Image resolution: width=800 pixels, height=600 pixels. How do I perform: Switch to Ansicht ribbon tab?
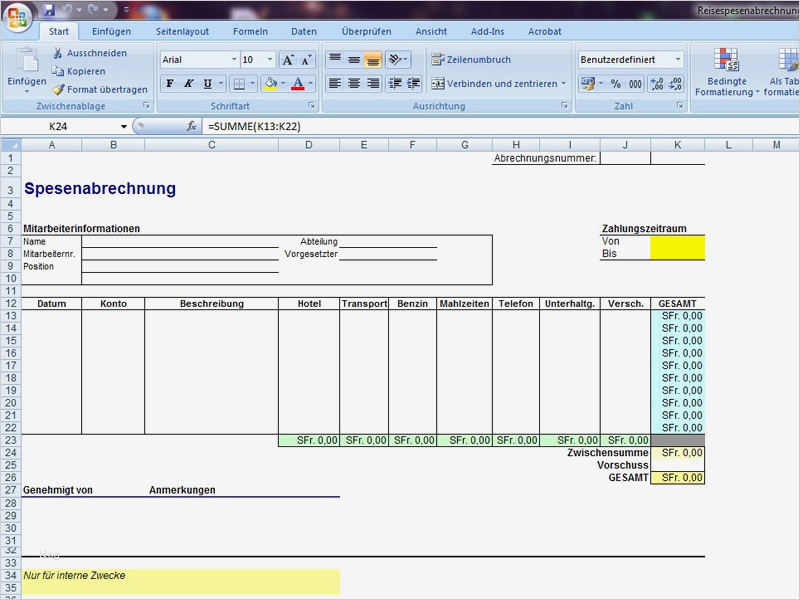pyautogui.click(x=431, y=32)
